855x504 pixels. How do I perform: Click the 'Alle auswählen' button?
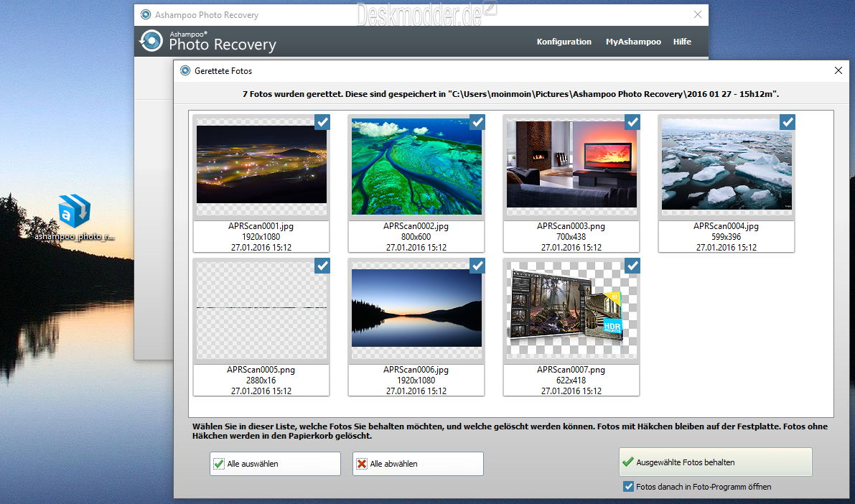tap(276, 464)
